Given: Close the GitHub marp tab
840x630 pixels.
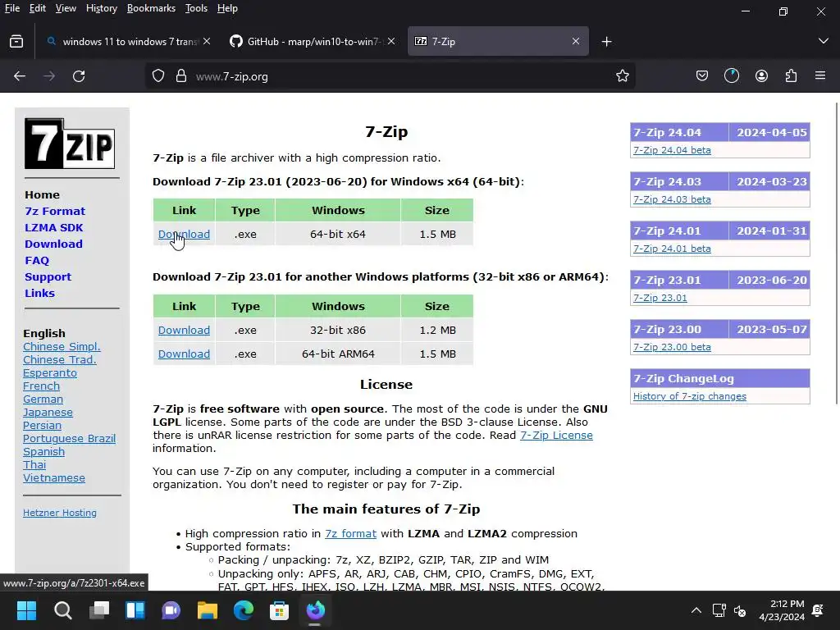Looking at the screenshot, I should (391, 41).
